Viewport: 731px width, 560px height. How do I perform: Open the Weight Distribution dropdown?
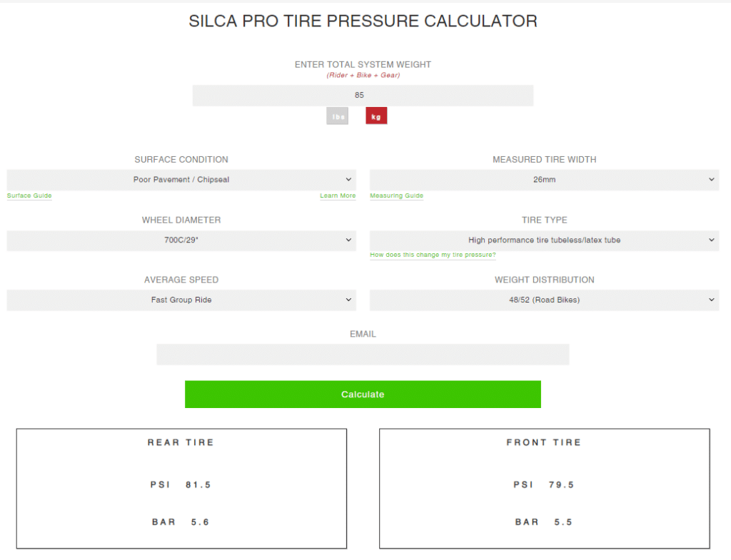coord(544,300)
